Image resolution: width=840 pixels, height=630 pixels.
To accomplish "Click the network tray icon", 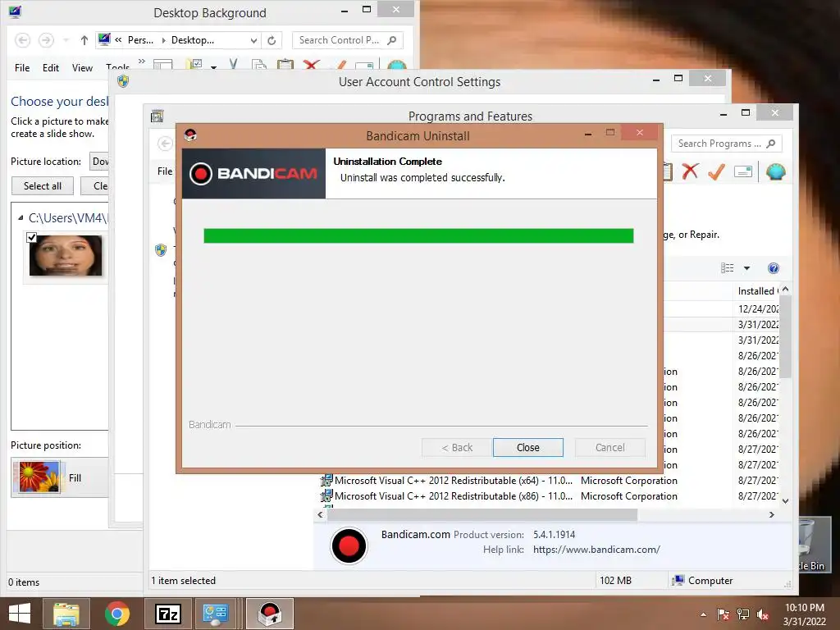I will pyautogui.click(x=743, y=614).
